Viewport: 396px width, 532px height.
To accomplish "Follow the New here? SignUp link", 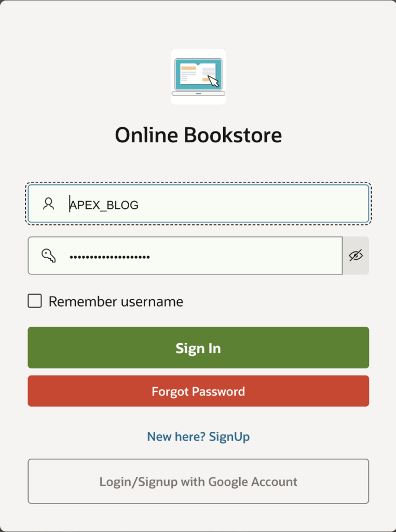I will click(x=198, y=436).
